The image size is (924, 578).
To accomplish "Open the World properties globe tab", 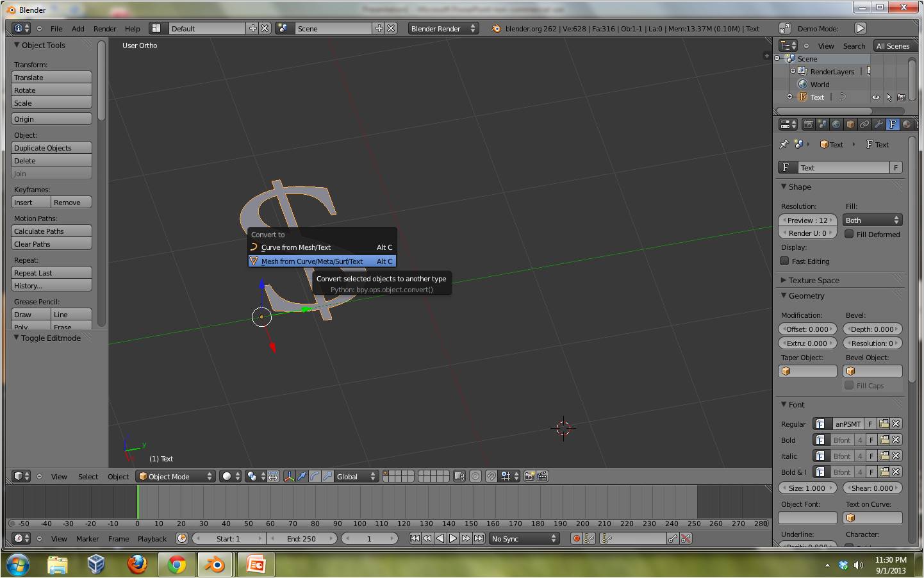I will (x=836, y=124).
